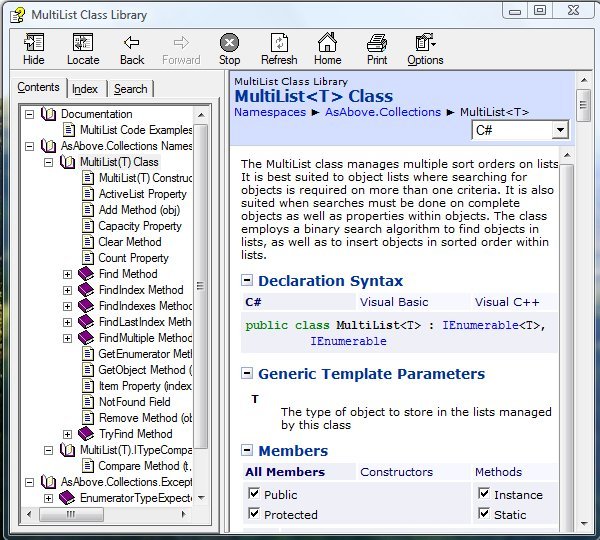This screenshot has width=600, height=540.
Task: Click page icon next to Capacity Property
Action: pos(88,226)
